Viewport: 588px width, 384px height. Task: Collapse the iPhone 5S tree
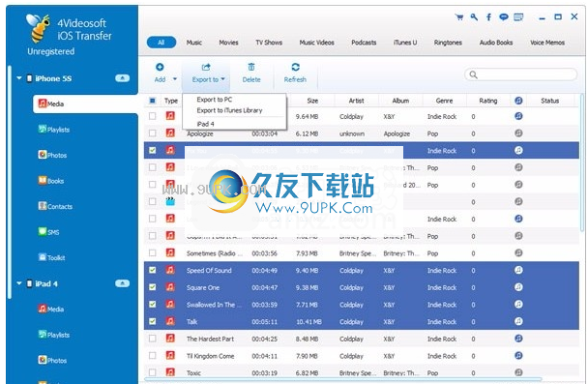pos(18,78)
